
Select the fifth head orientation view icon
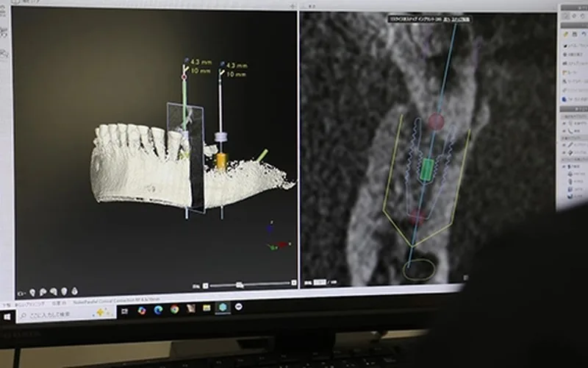75,291
